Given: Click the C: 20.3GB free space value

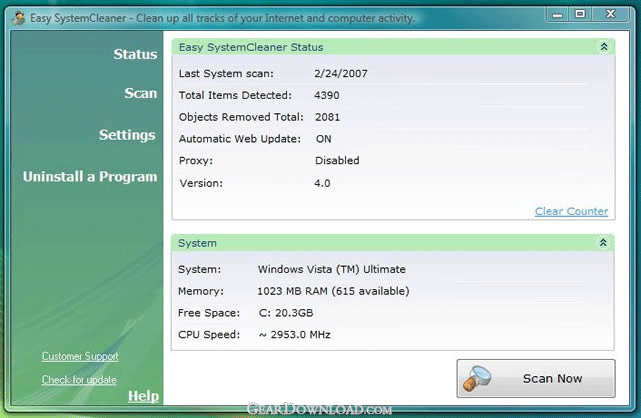Looking at the screenshot, I should click(x=286, y=313).
